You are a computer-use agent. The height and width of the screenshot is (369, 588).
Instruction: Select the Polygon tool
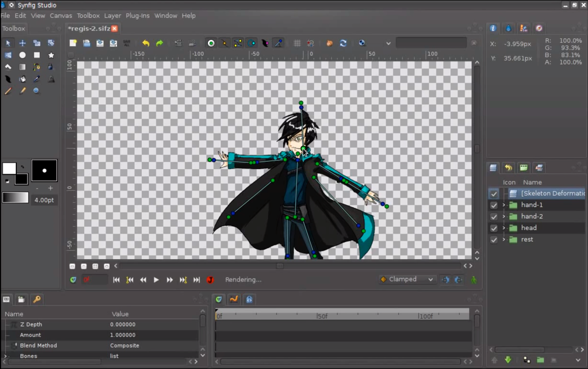[x=8, y=67]
